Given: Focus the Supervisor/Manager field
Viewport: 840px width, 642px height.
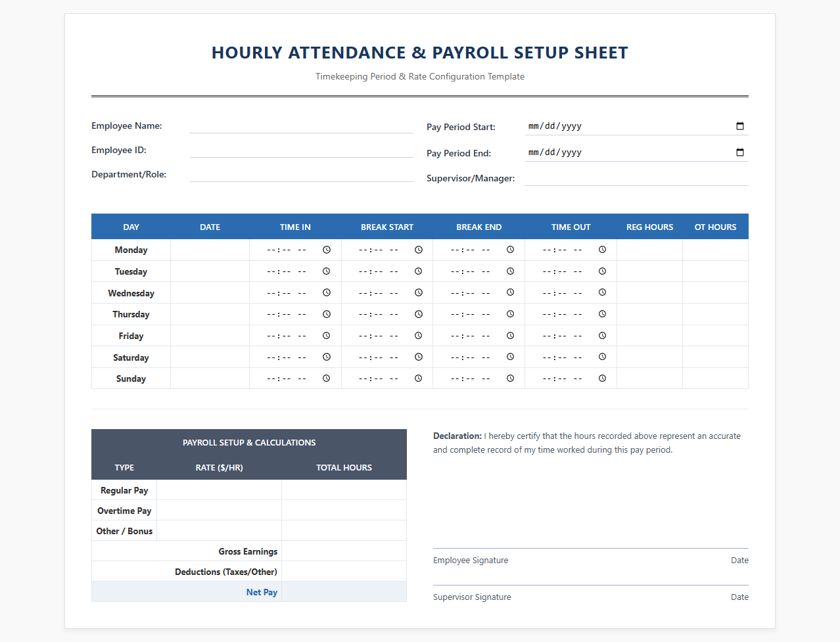Looking at the screenshot, I should point(637,178).
